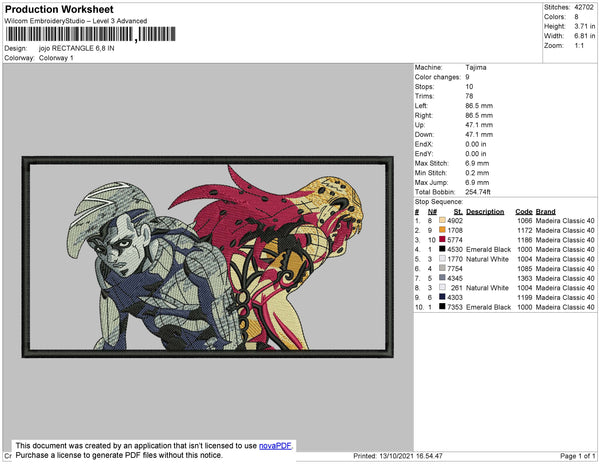Select the Total Bobbin value 254.74ft

(478, 192)
